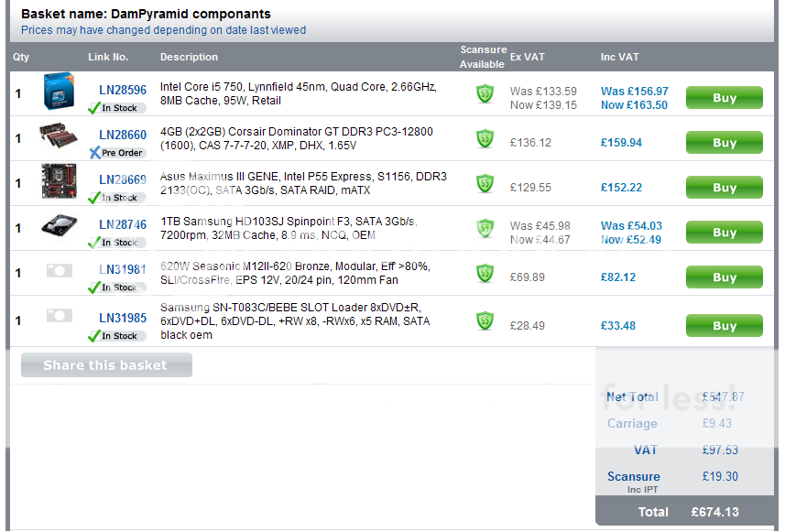785x532 pixels.
Task: Buy the Asus Maximus III GENE motherboard
Action: [724, 188]
